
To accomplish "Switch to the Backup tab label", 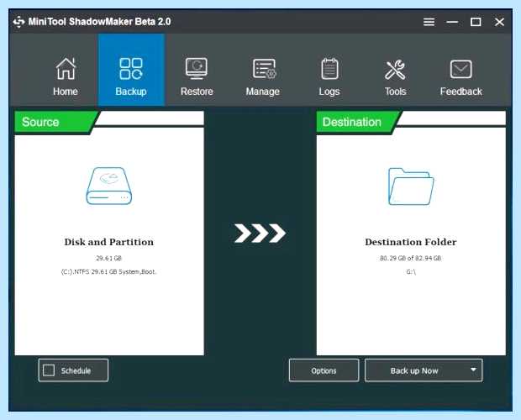I will point(131,92).
